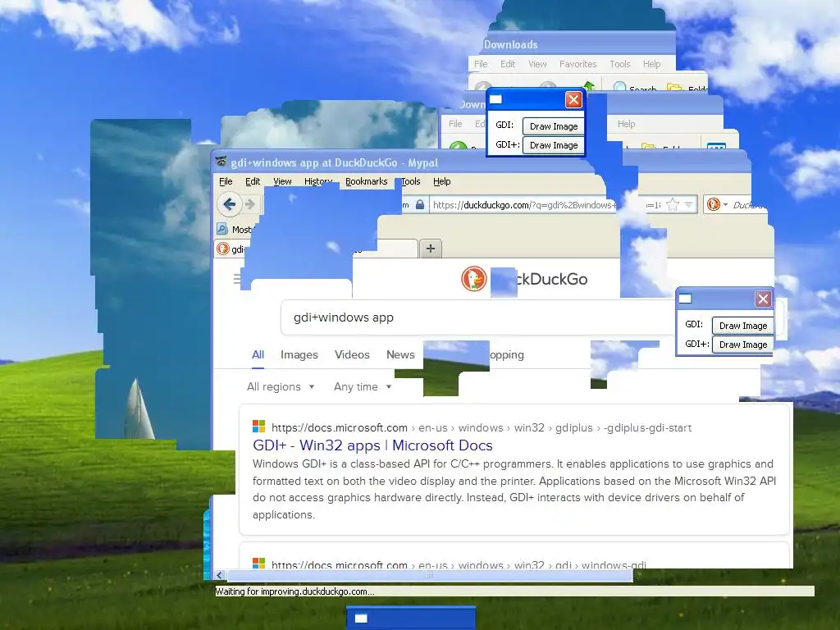Click the window icon of the dialog over Downloads
840x630 pixels.
[x=496, y=99]
